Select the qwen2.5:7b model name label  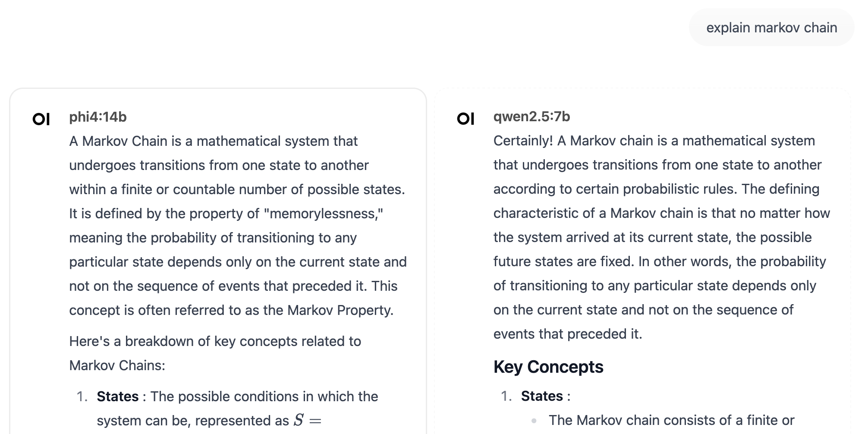coord(531,116)
